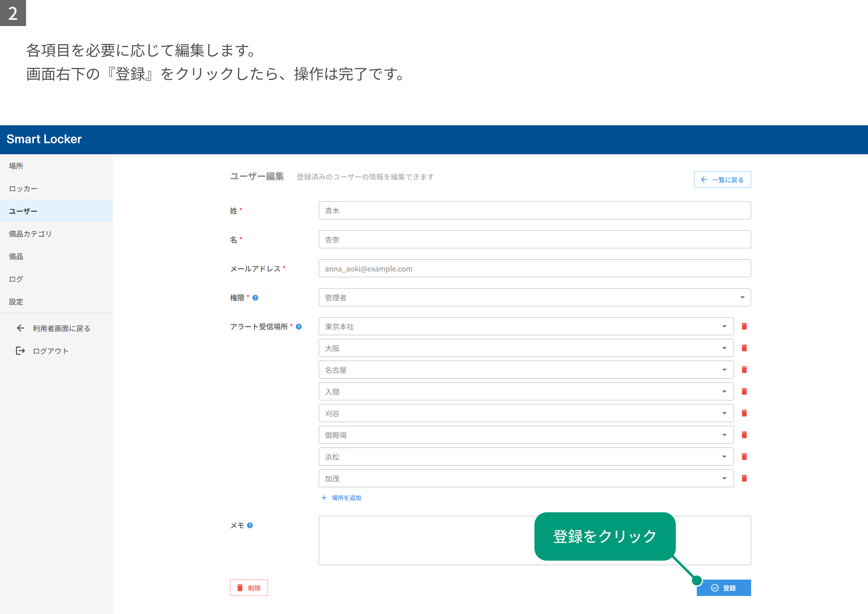Viewport: 868px width, 614px height.
Task: Focus the メールアドレス input field
Action: [x=534, y=269]
